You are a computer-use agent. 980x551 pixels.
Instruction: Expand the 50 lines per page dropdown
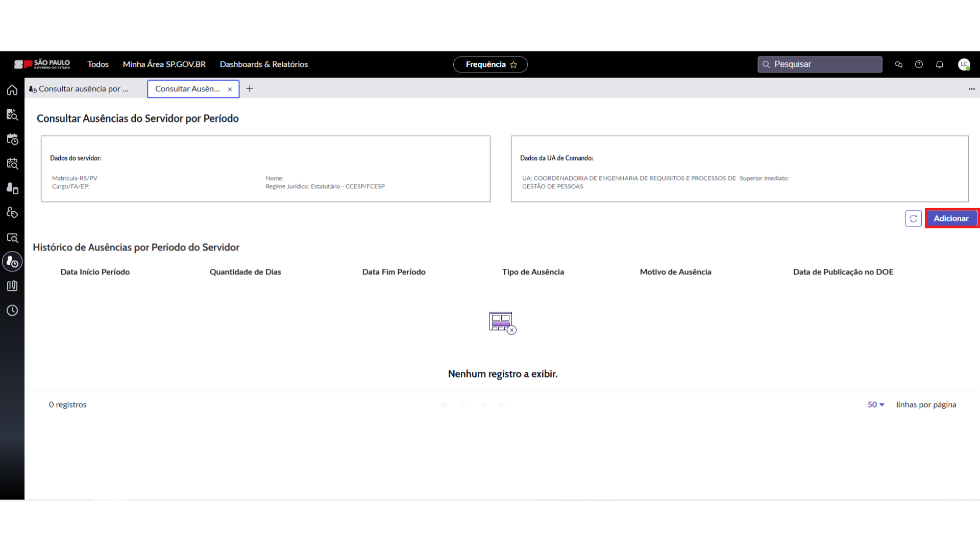tap(876, 405)
